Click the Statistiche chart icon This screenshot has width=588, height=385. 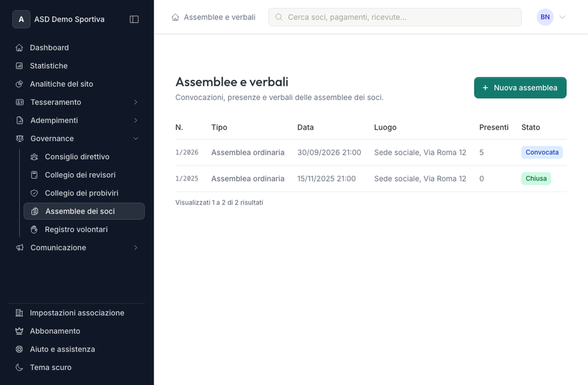[x=19, y=65]
